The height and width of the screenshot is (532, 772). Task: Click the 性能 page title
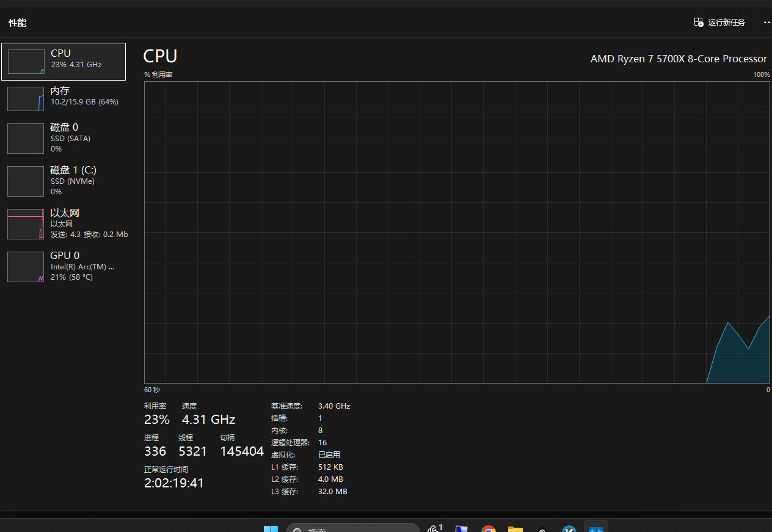point(18,23)
